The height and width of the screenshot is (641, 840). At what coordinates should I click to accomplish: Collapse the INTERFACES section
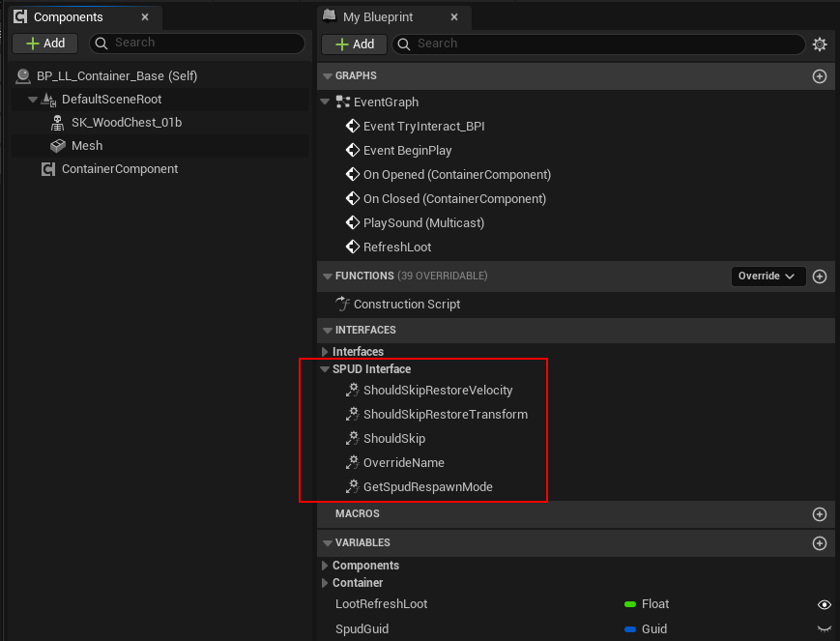(x=328, y=330)
